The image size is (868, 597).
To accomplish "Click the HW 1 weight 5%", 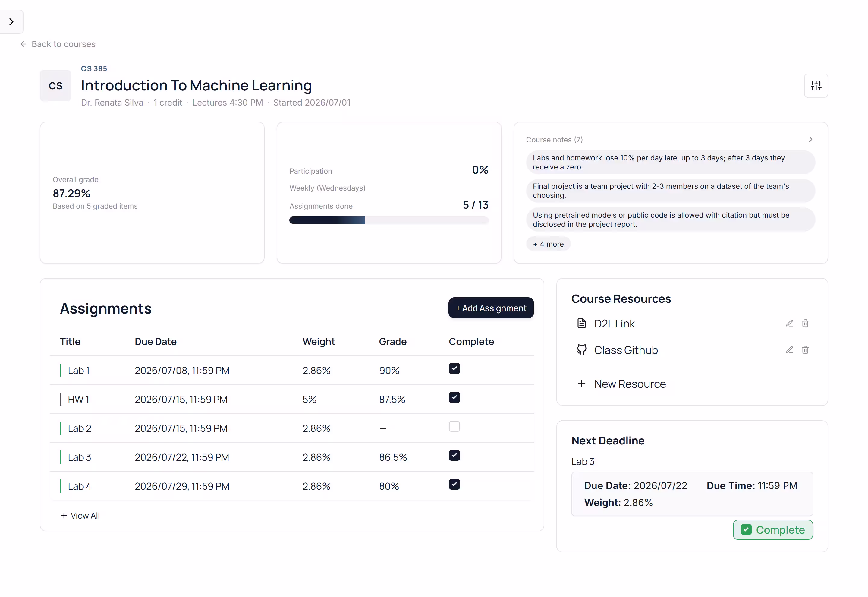I will click(309, 399).
